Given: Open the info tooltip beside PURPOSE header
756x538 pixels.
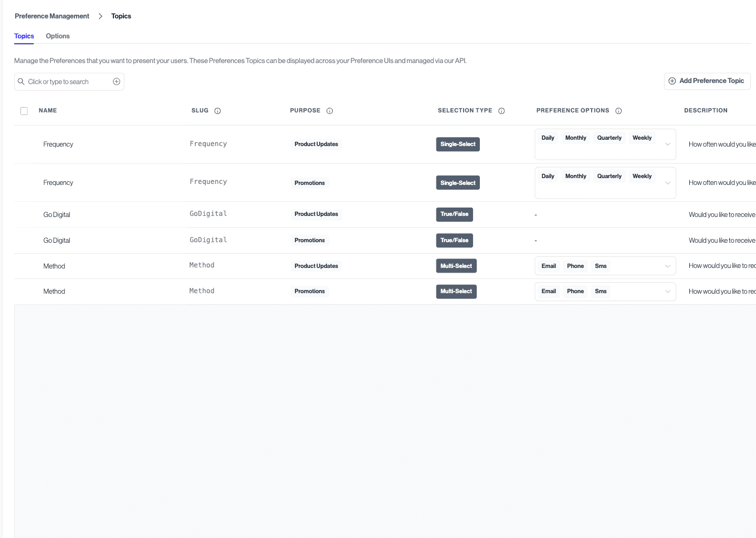Looking at the screenshot, I should pos(330,110).
